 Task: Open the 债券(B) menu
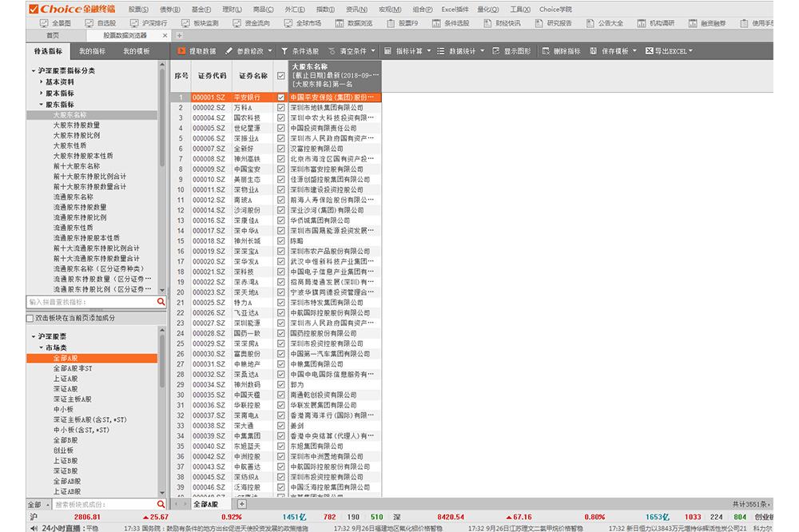169,9
